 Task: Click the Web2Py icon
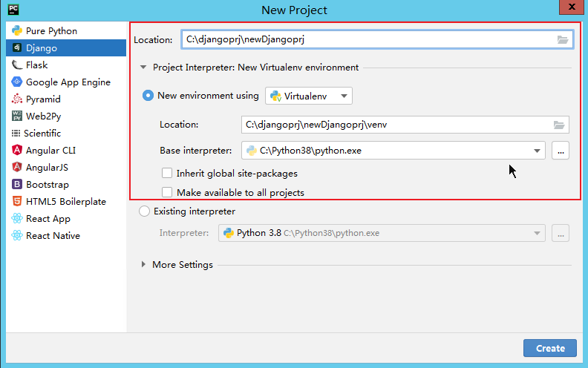pos(17,116)
